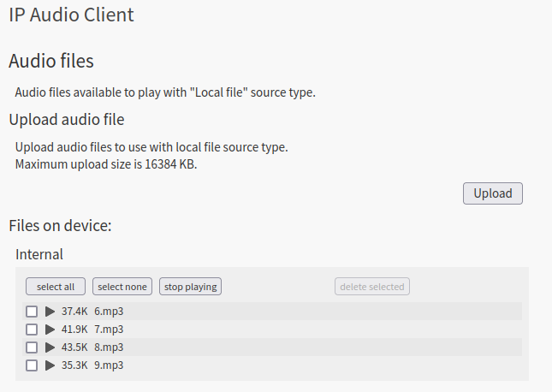The height and width of the screenshot is (392, 552).
Task: Click the "IP Audio Client" page title
Action: (x=71, y=15)
